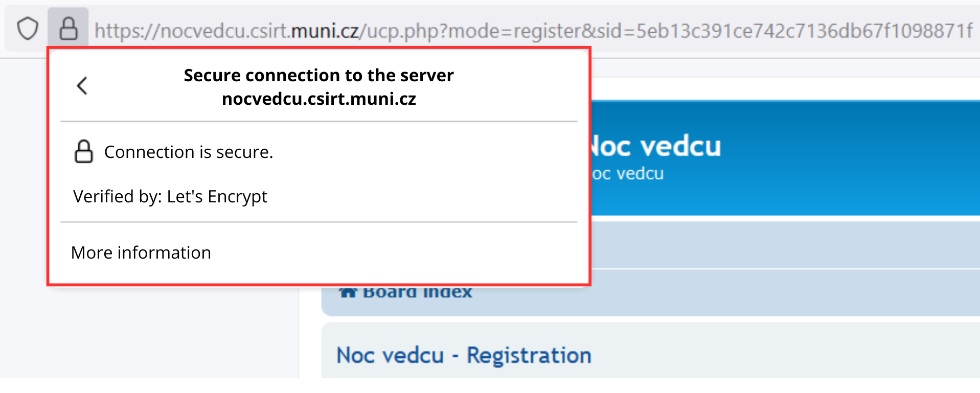980x393 pixels.
Task: Open "More information" in the security popup
Action: tap(141, 252)
